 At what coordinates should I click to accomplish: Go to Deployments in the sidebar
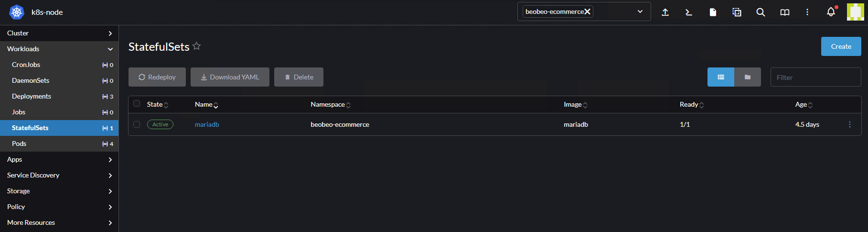click(32, 96)
